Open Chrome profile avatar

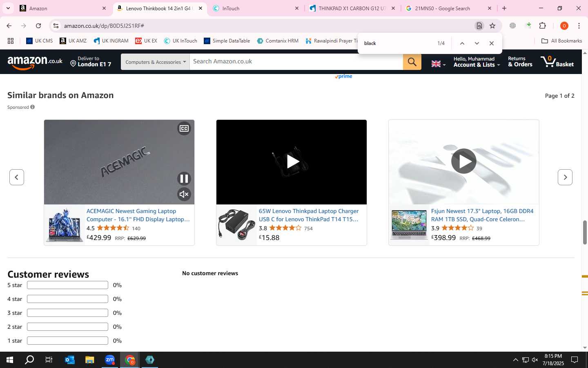click(x=564, y=26)
